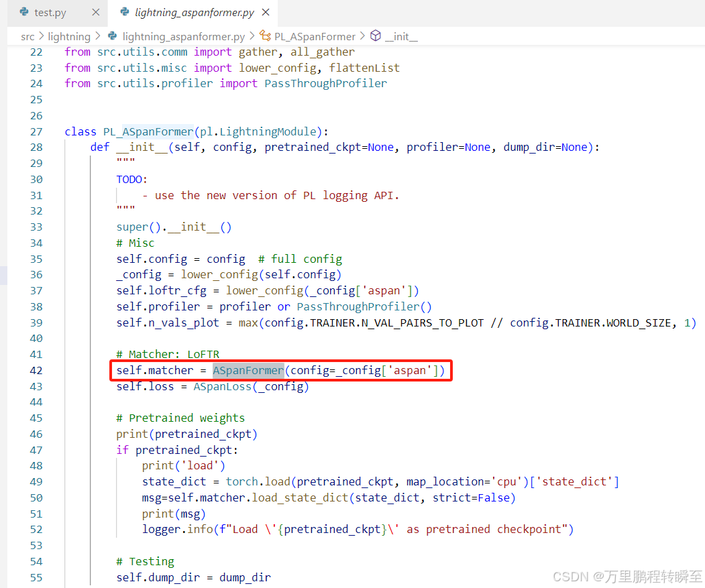The image size is (705, 588).
Task: Click the Python icon on the lightning_aspanformer.py tab
Action: point(126,12)
